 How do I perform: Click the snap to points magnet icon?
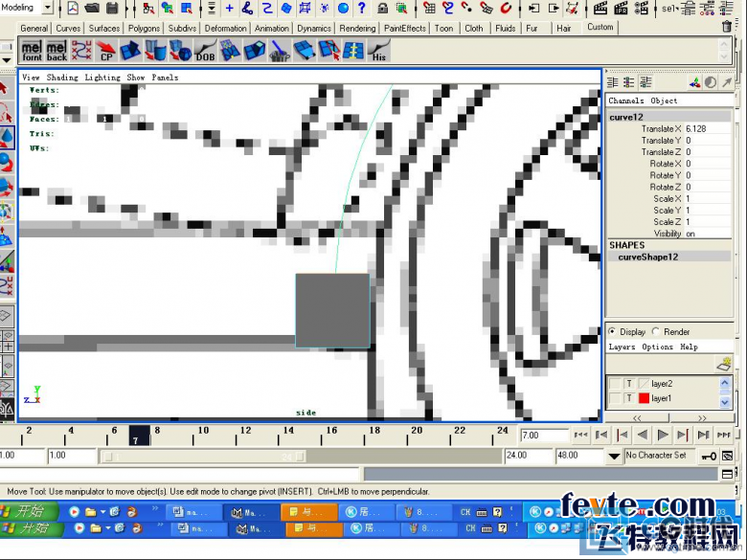pos(467,8)
